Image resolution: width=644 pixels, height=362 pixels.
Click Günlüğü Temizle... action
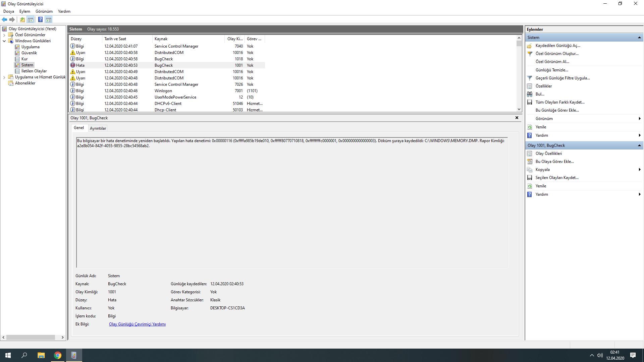pos(552,70)
